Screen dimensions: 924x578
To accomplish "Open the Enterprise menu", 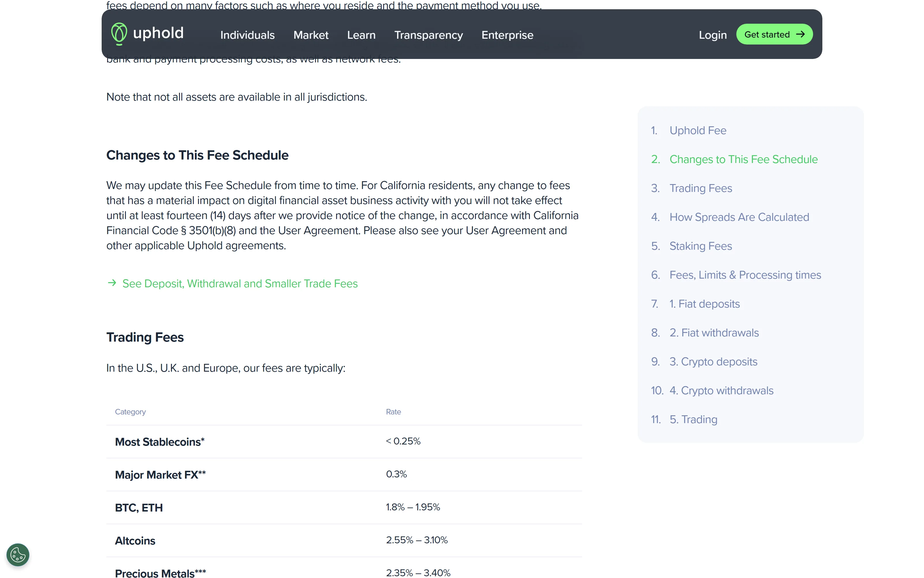I will coord(507,35).
